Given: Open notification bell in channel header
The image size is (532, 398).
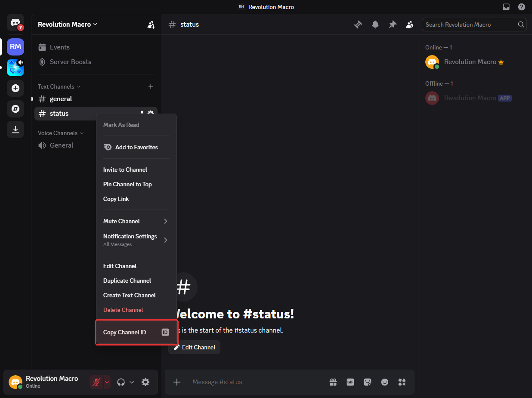Looking at the screenshot, I should pos(375,25).
